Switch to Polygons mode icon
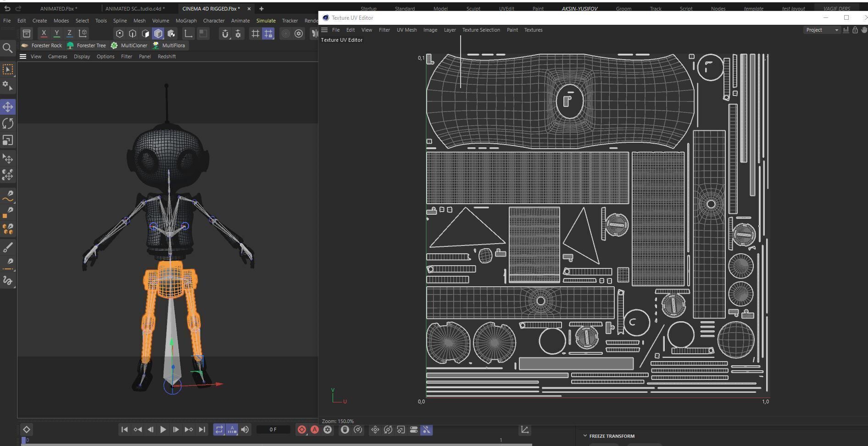The height and width of the screenshot is (446, 868). click(x=145, y=33)
